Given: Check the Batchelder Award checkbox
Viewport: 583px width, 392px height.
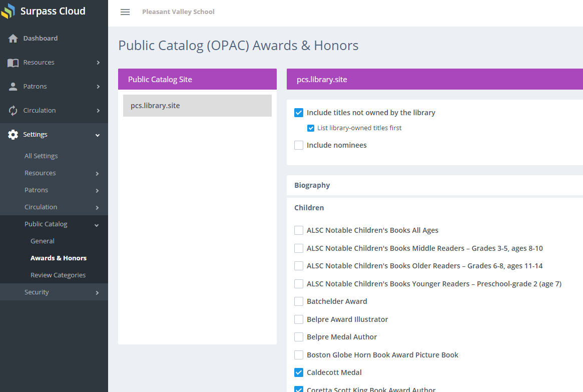Looking at the screenshot, I should pos(299,301).
